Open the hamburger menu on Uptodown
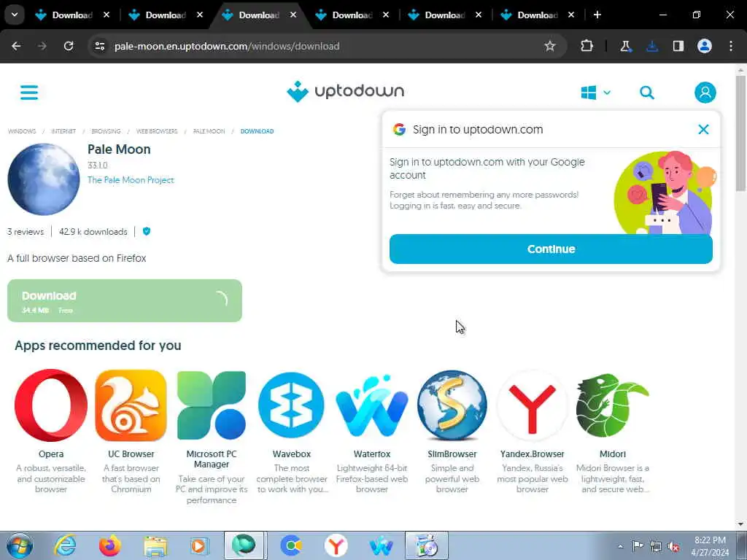Image resolution: width=747 pixels, height=560 pixels. click(x=29, y=93)
